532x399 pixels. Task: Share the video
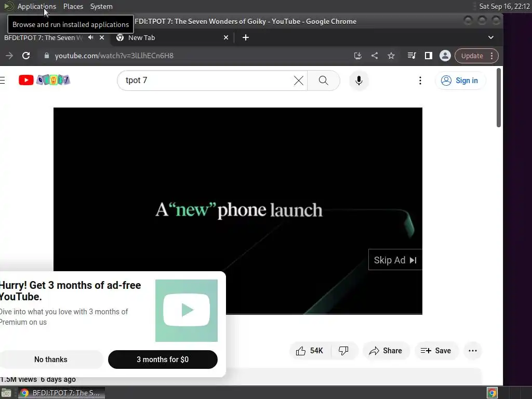point(386,351)
